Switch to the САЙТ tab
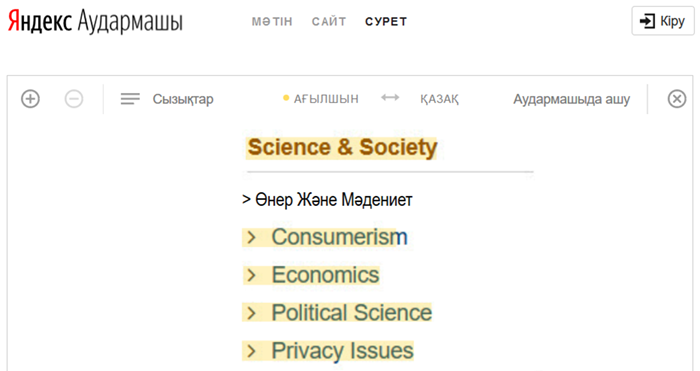This screenshot has width=700, height=371. [329, 21]
